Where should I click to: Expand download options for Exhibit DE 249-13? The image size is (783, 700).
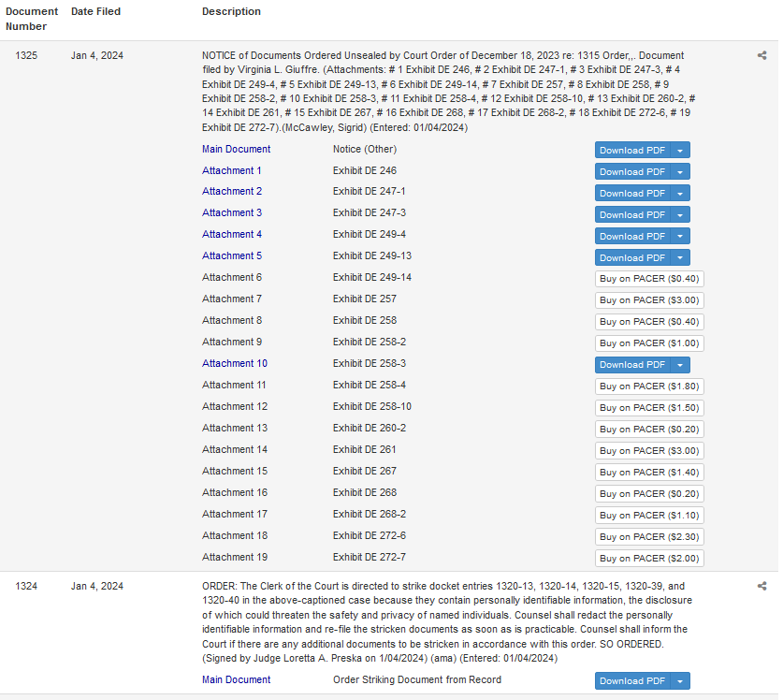(x=680, y=257)
